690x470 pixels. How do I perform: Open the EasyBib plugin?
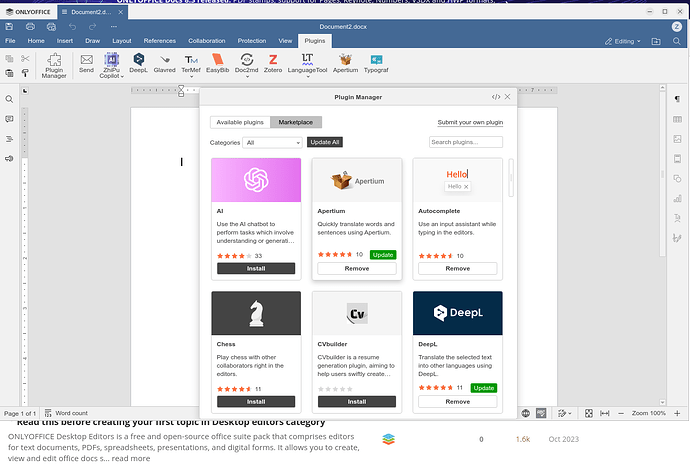point(217,63)
